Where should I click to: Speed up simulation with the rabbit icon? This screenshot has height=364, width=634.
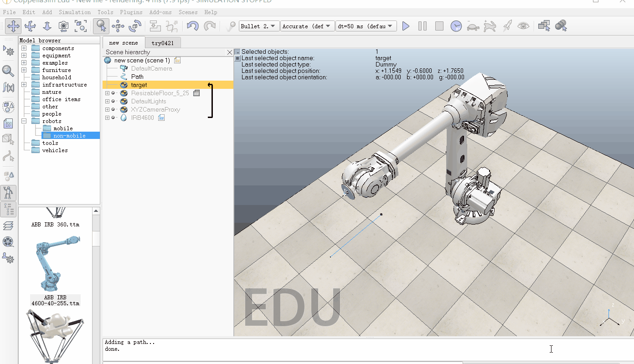pyautogui.click(x=490, y=26)
